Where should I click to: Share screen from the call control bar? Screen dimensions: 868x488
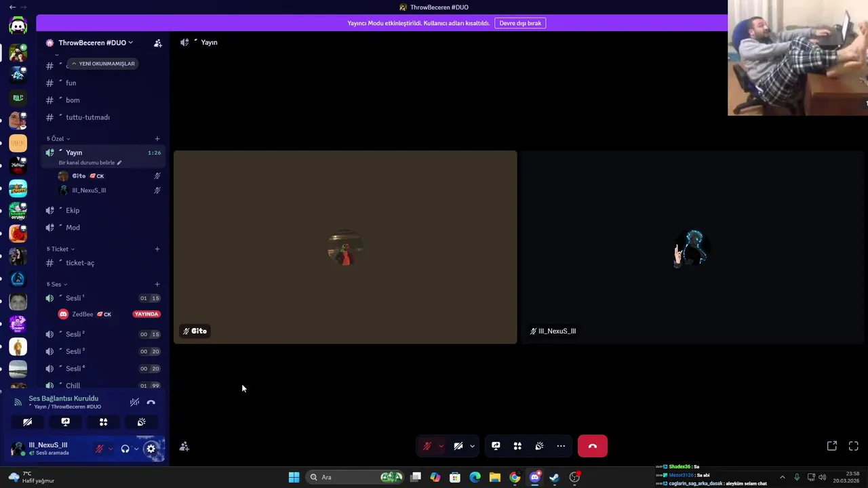click(x=496, y=446)
